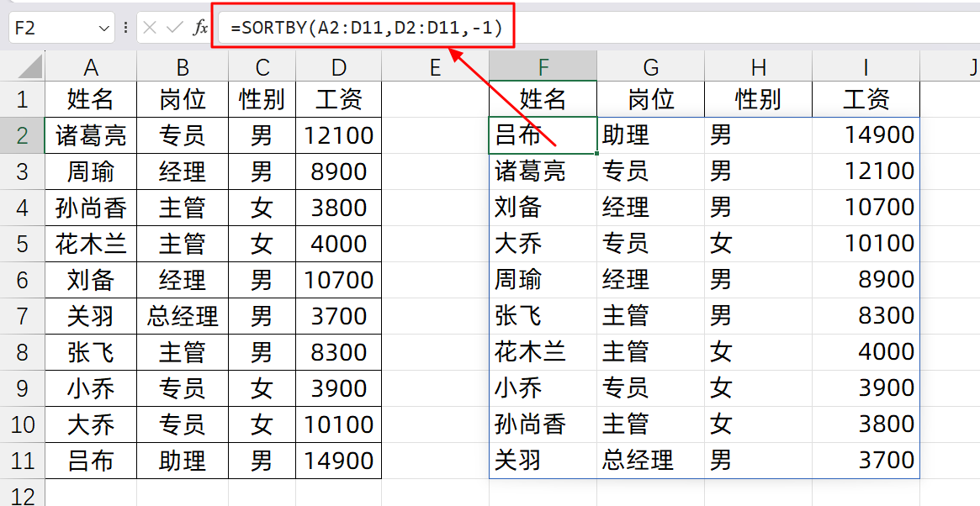Select row 5 header
The width and height of the screenshot is (980, 506).
pos(23,244)
